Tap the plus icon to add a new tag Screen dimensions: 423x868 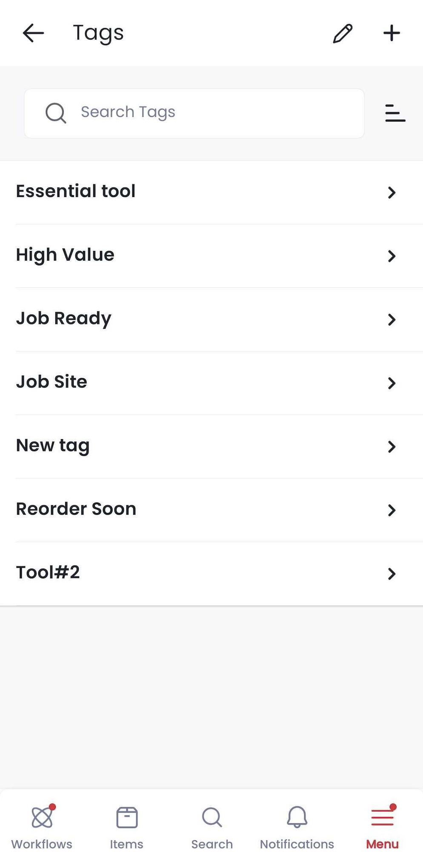(391, 33)
